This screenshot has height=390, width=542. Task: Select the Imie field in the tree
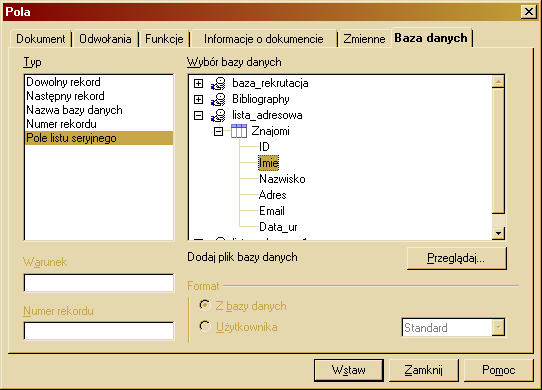[x=268, y=163]
